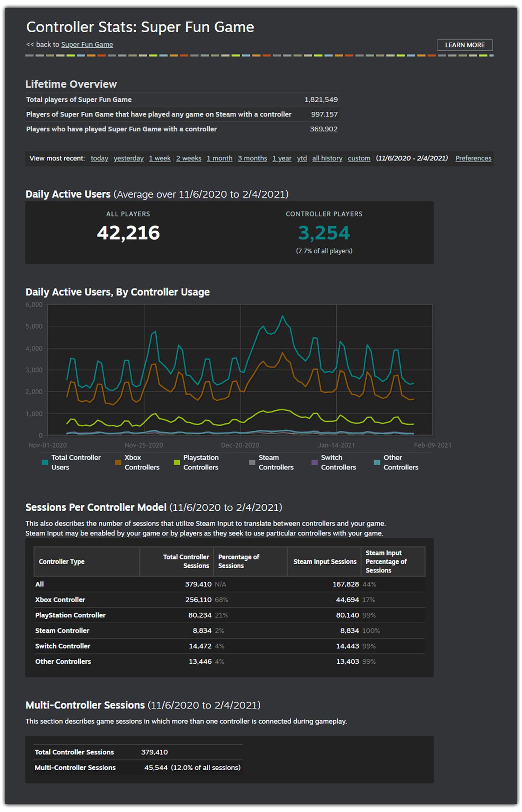
Task: Pick the '1 month' time range
Action: [x=219, y=158]
